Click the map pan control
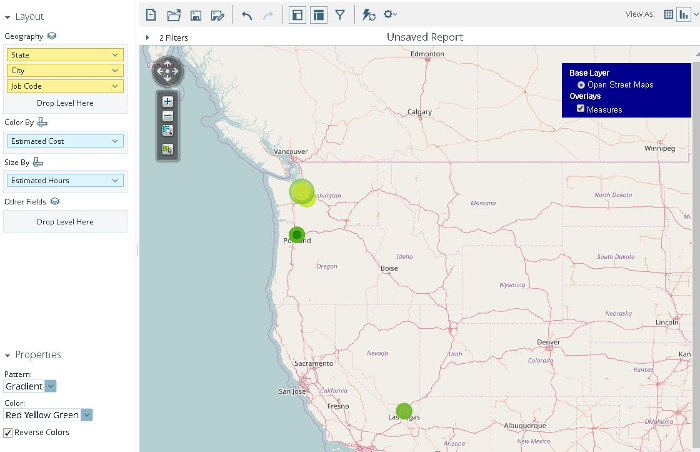700x452 pixels. [x=167, y=71]
